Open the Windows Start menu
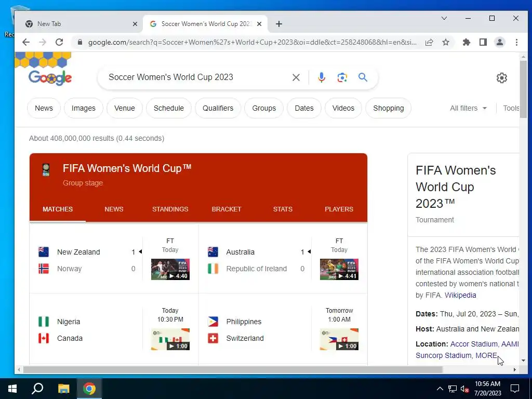 click(x=12, y=389)
